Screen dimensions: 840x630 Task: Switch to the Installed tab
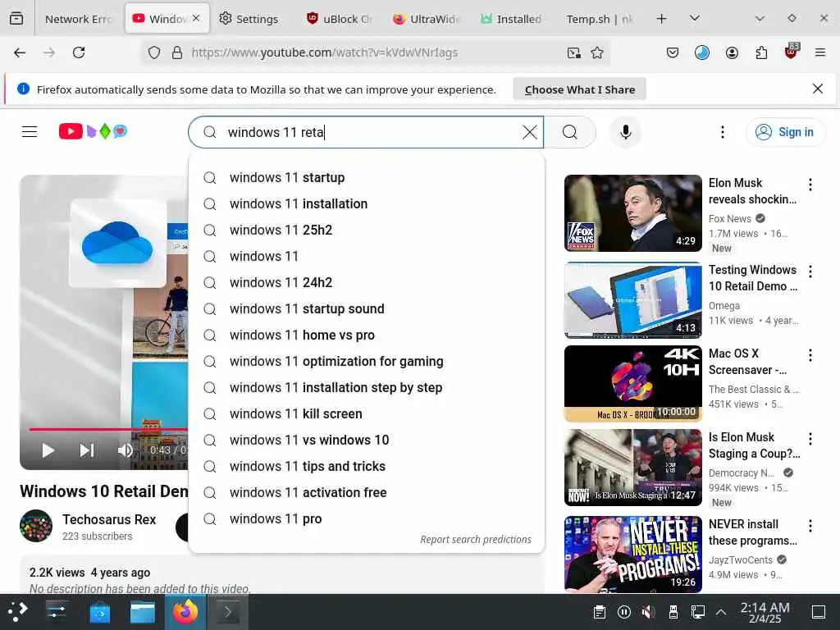(x=510, y=19)
